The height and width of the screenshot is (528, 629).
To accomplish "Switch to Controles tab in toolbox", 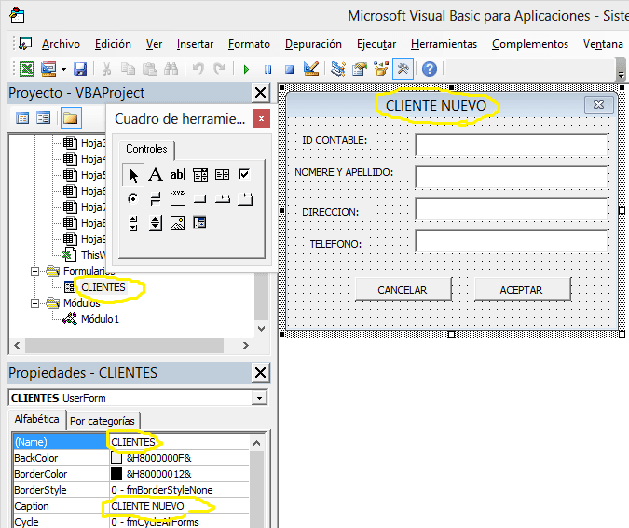I will tap(147, 149).
